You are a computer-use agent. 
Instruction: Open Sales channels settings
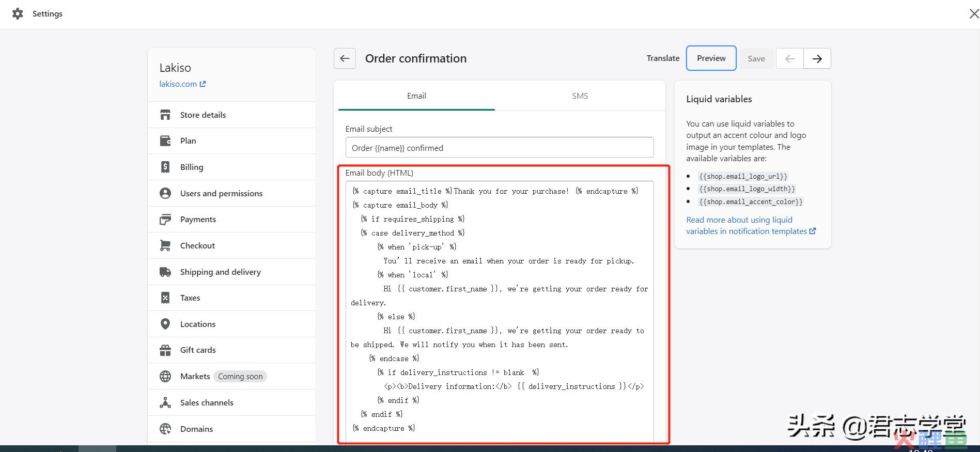(x=231, y=402)
